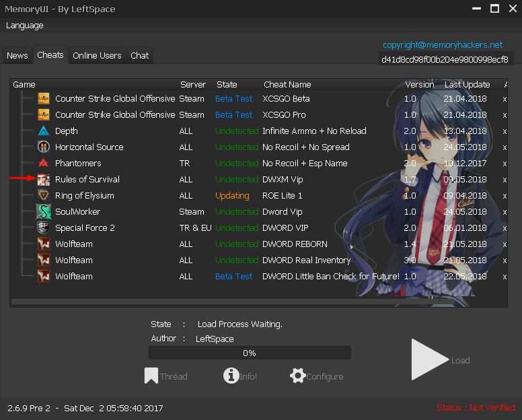This screenshot has width=522, height=420.
Task: Click the hash key input field
Action: coord(446,59)
